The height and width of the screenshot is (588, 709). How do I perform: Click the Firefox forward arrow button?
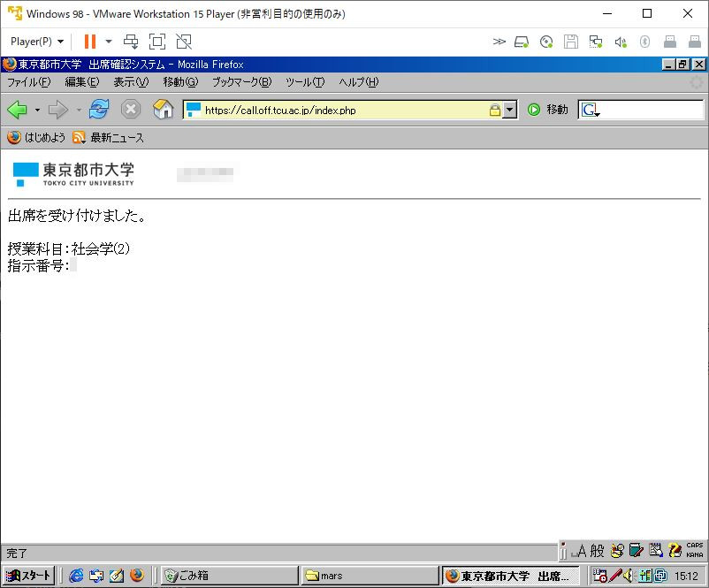click(x=57, y=110)
